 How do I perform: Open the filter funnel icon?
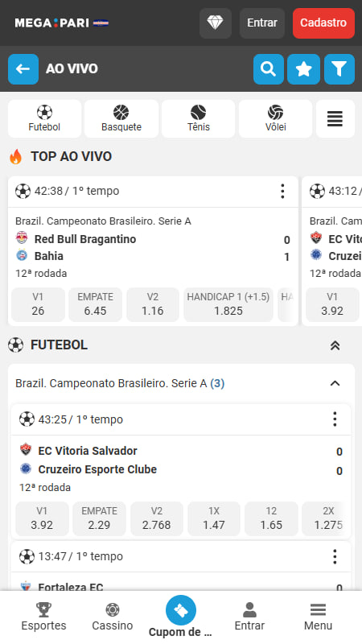[x=339, y=69]
